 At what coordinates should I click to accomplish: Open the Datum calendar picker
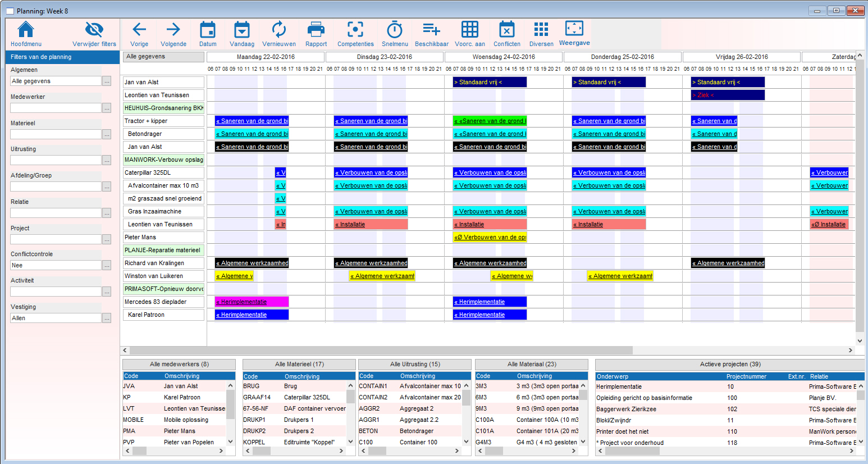coord(208,30)
